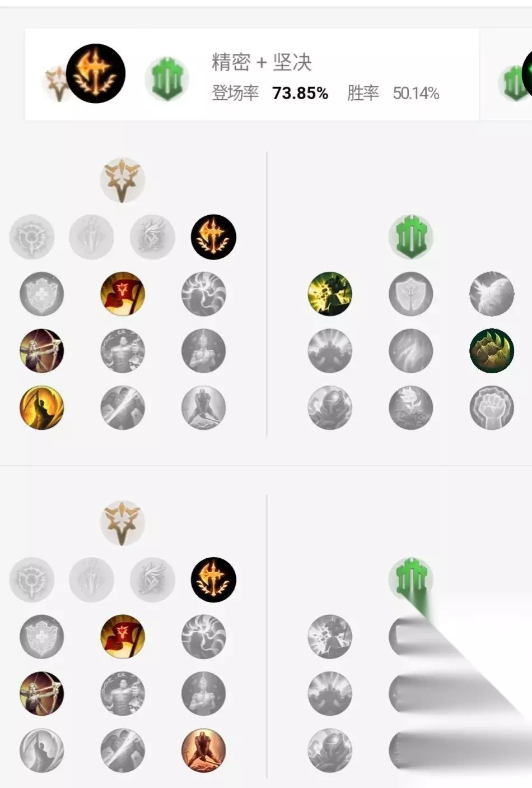Click the large Conqueror icon in the top card
The image size is (532, 788).
96,73
